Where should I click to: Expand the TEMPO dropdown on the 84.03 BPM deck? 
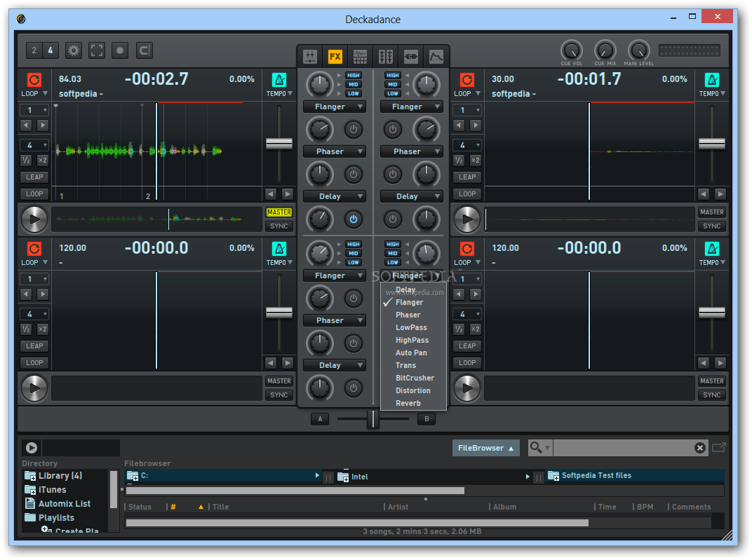click(x=290, y=93)
